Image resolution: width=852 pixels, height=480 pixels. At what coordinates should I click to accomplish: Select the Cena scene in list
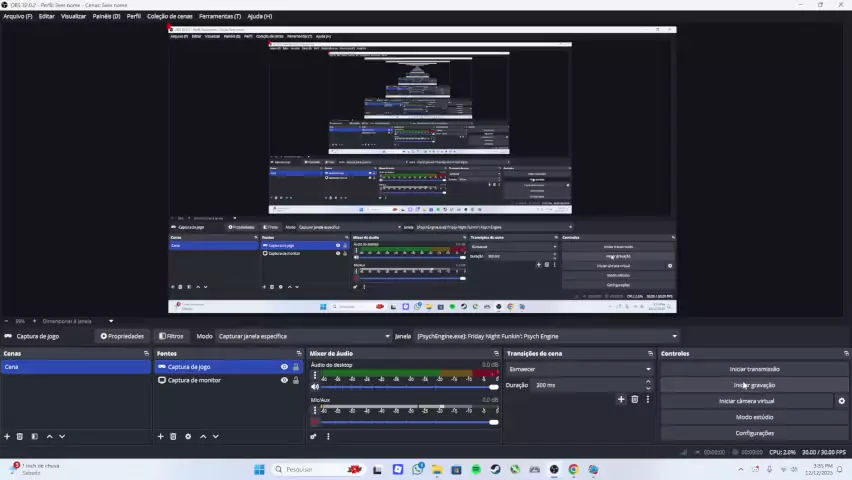pyautogui.click(x=75, y=367)
